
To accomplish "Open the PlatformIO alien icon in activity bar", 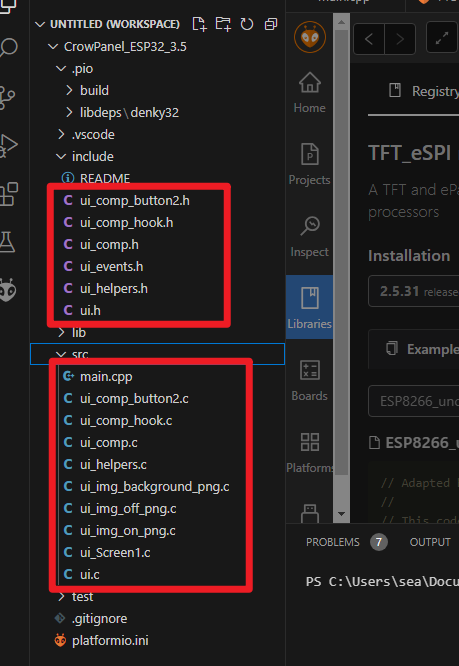I will 8,291.
